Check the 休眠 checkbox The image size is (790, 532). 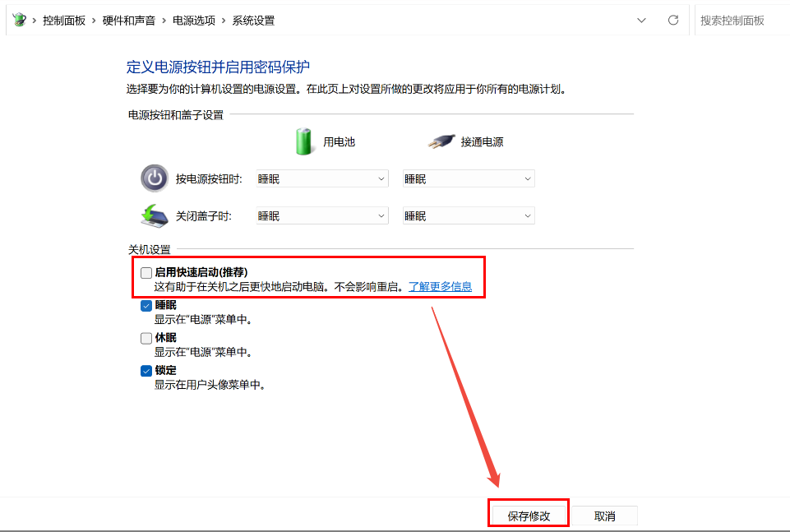click(x=146, y=338)
